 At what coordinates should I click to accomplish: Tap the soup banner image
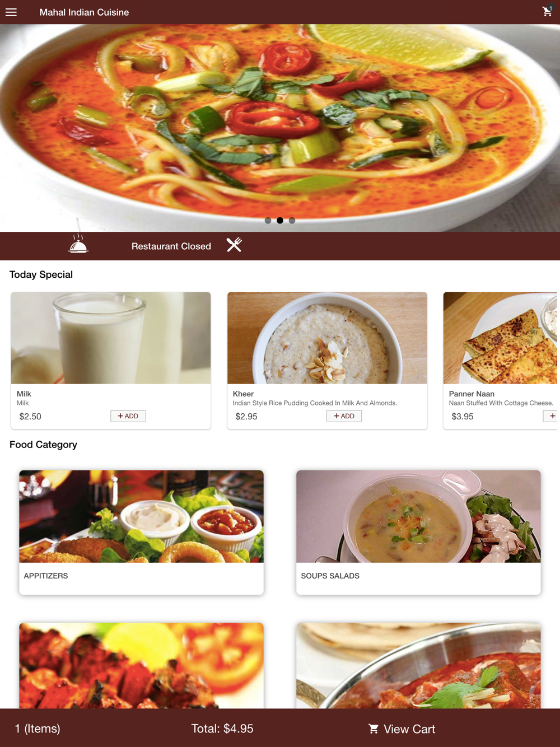[x=280, y=128]
